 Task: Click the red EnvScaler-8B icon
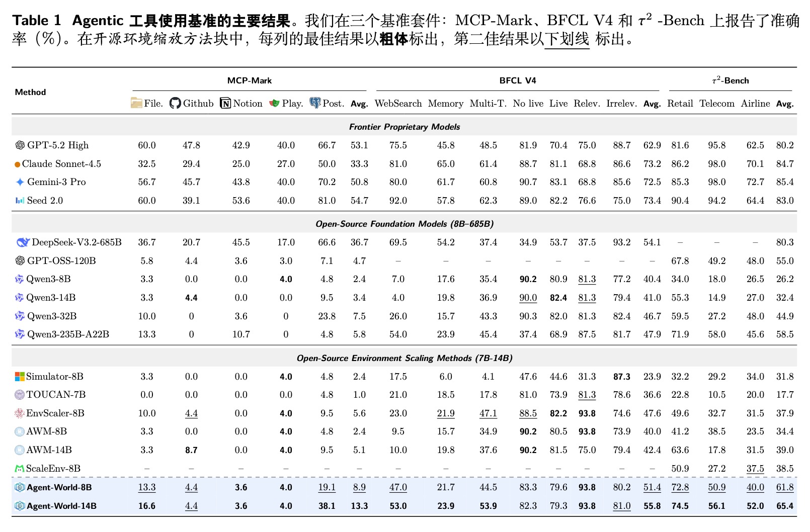coord(20,413)
